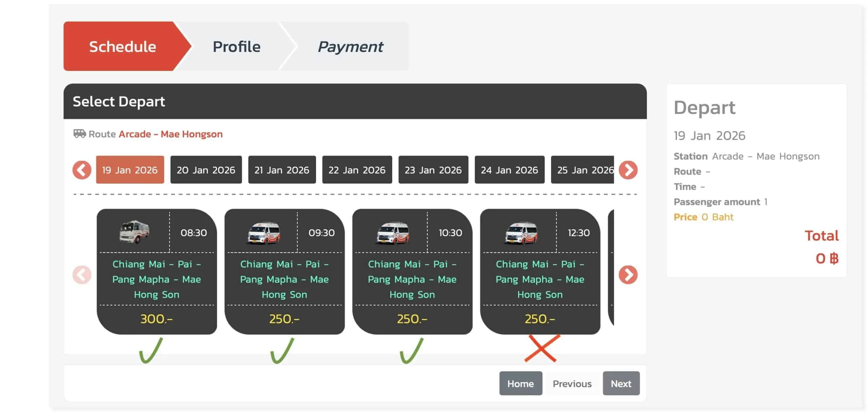Click the next dates arrow icon

628,170
